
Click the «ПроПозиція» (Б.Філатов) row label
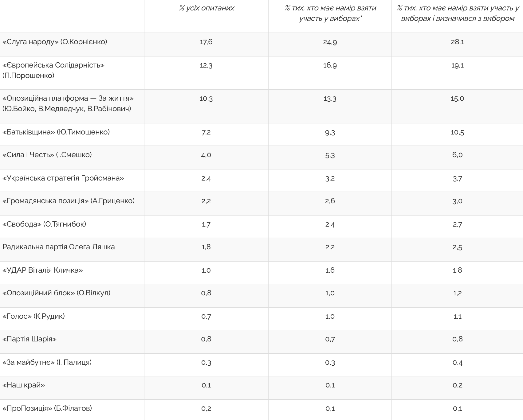point(47,408)
